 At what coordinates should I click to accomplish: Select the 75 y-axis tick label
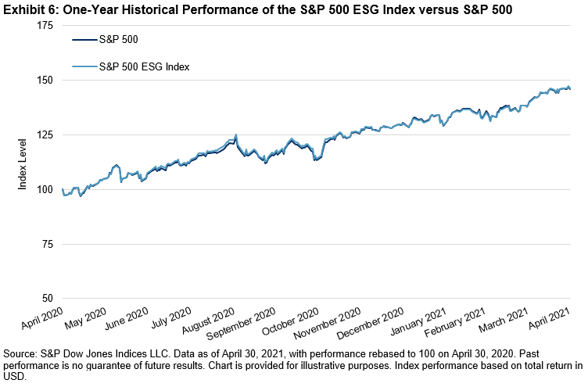[48, 244]
